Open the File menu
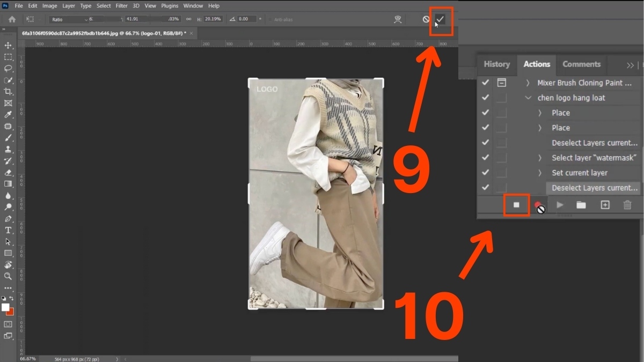This screenshot has height=362, width=644. tap(19, 6)
